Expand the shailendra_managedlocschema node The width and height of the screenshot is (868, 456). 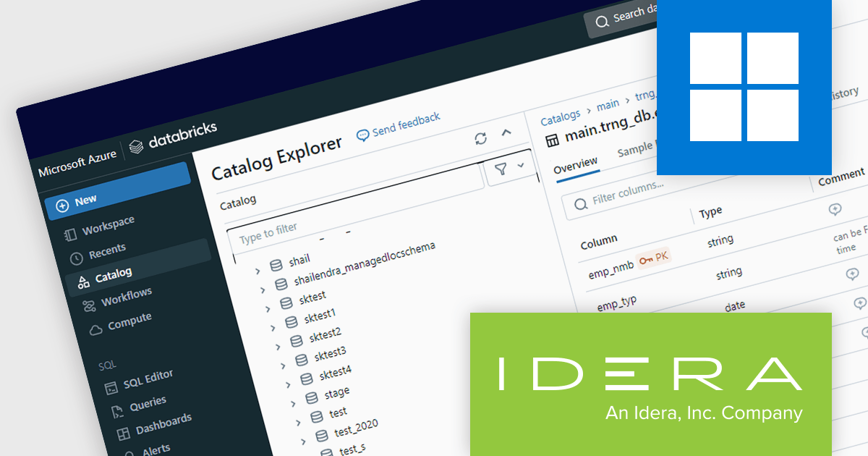(x=263, y=290)
